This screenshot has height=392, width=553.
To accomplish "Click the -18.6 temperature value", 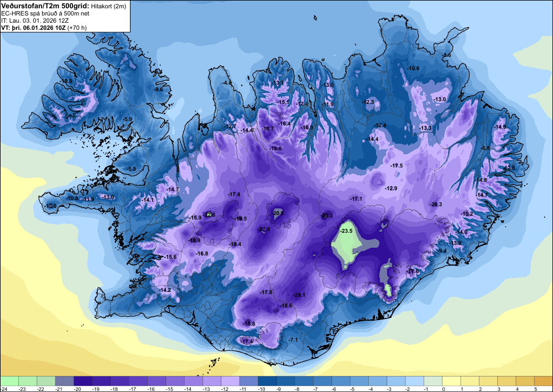I will click(x=286, y=305).
